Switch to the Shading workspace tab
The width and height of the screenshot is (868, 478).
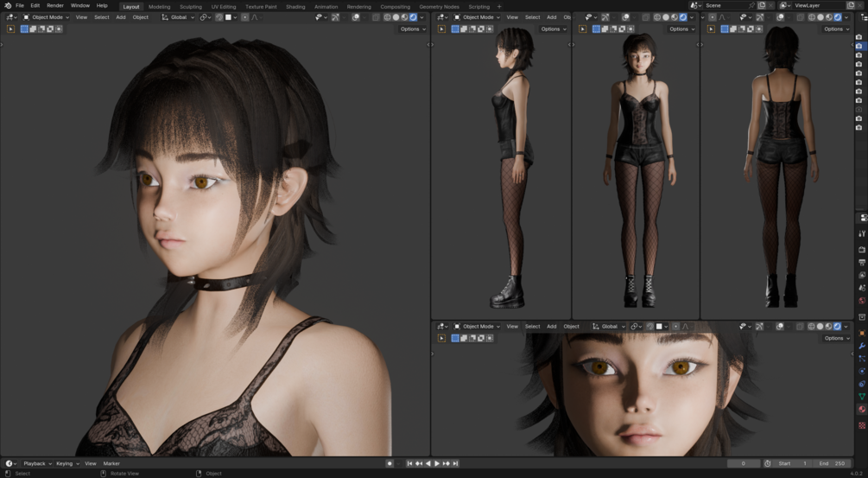(x=295, y=7)
